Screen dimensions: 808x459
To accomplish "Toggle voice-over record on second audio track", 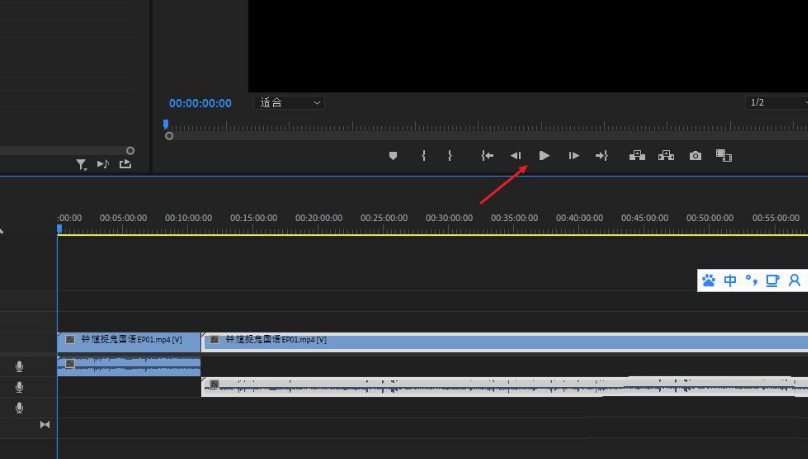I will coord(19,387).
